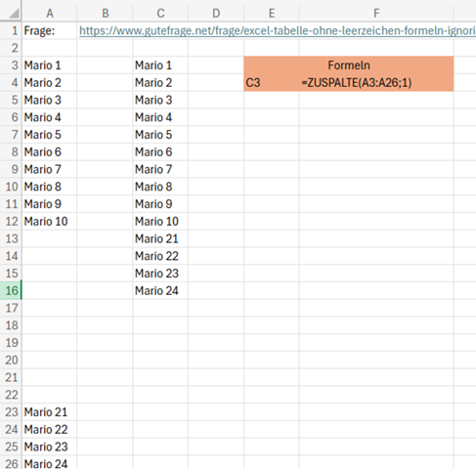The image size is (476, 469).
Task: Open the gutefrage.net hyperlink in row 1
Action: tap(278, 30)
